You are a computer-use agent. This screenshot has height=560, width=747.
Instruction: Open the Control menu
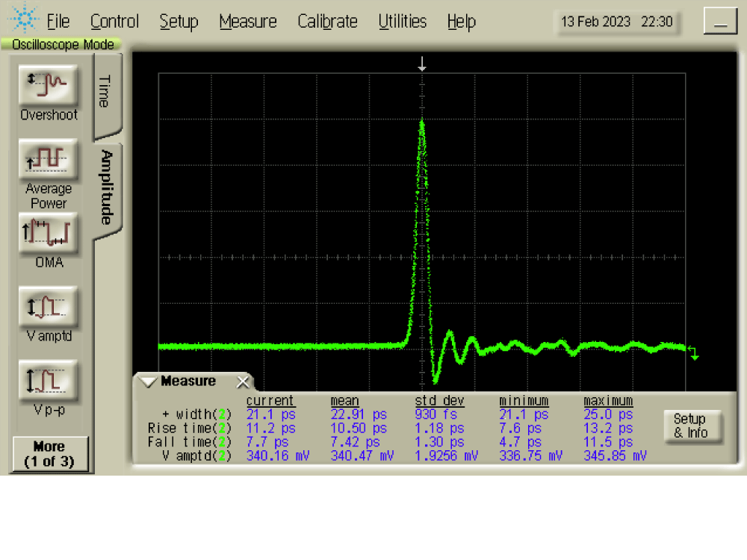pyautogui.click(x=114, y=22)
